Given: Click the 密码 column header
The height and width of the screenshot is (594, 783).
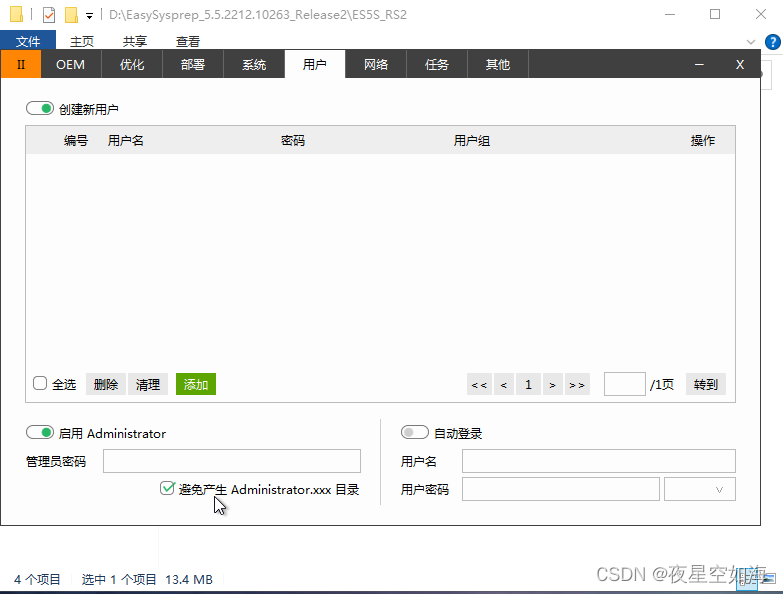Looking at the screenshot, I should pyautogui.click(x=293, y=141).
